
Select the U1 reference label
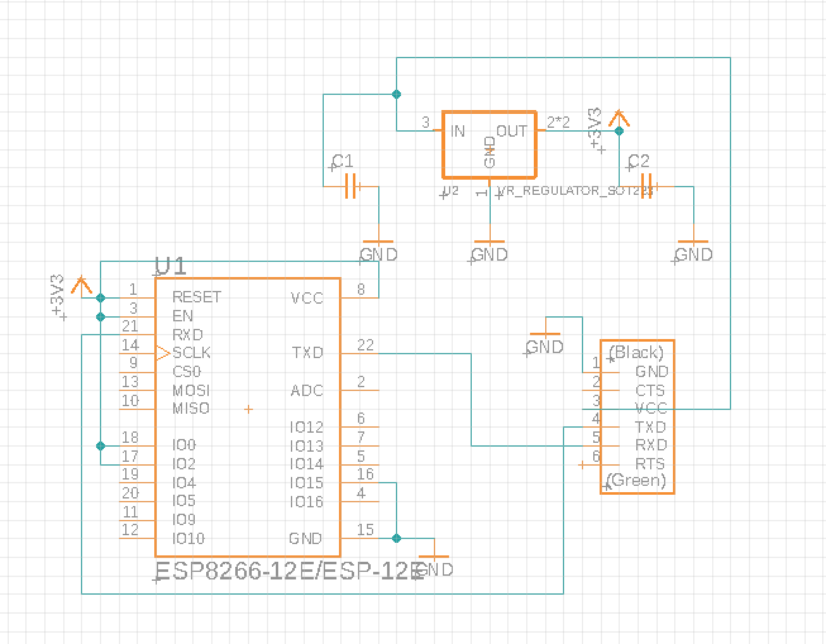[x=171, y=266]
